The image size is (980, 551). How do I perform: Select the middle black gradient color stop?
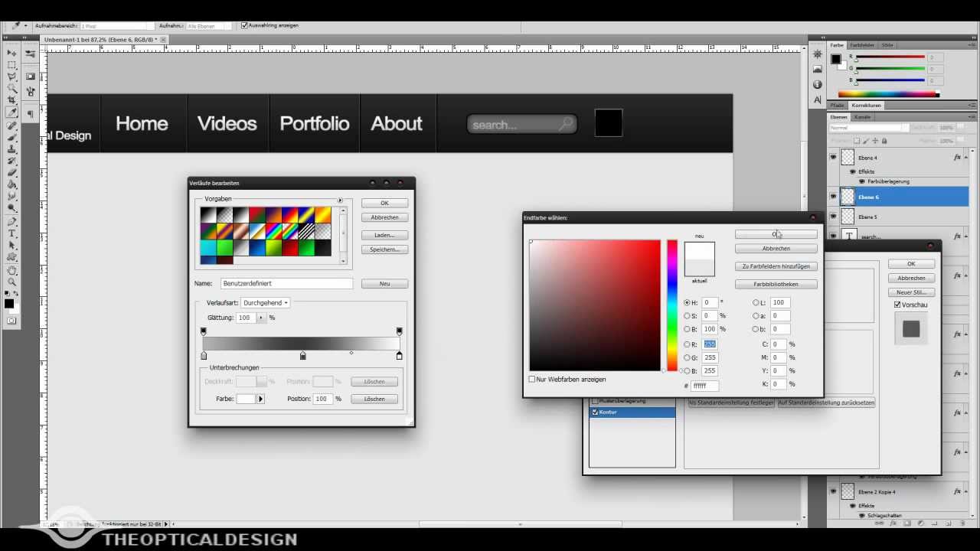pos(303,356)
